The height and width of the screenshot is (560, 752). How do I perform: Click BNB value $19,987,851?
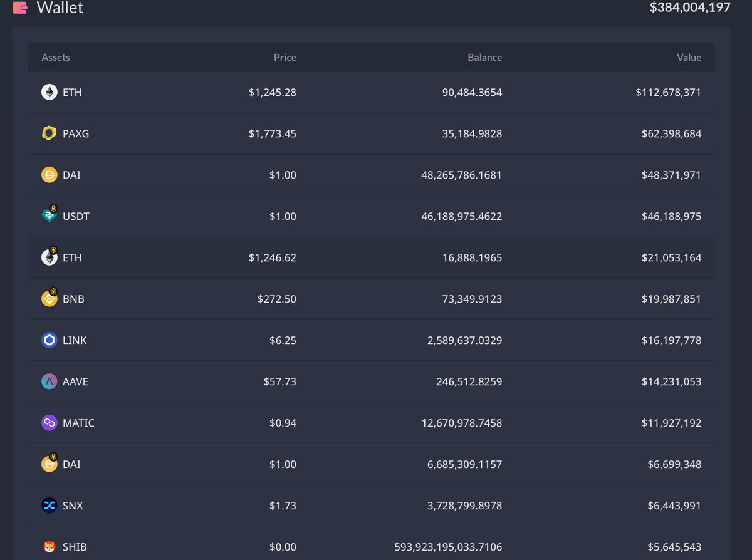tap(672, 299)
